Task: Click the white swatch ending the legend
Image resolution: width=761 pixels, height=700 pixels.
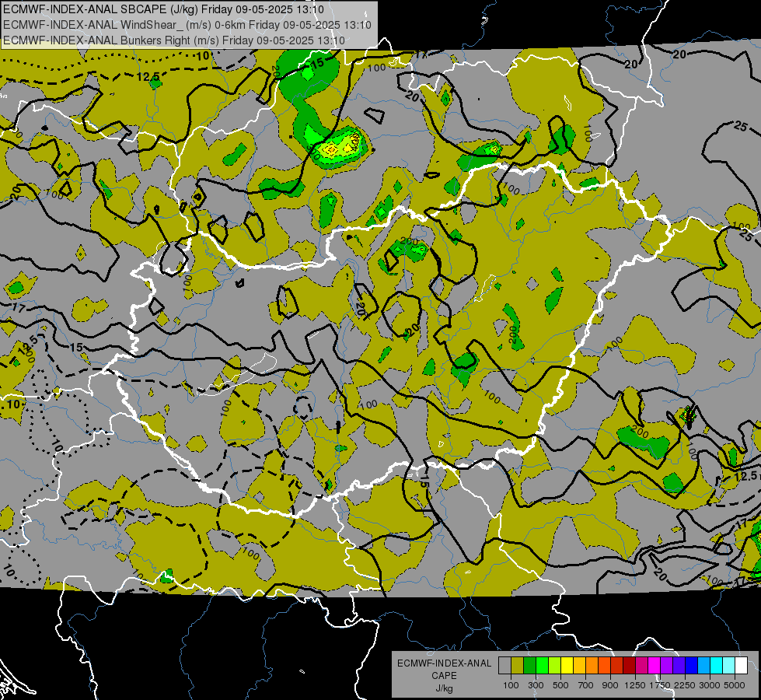Action: coord(741,666)
